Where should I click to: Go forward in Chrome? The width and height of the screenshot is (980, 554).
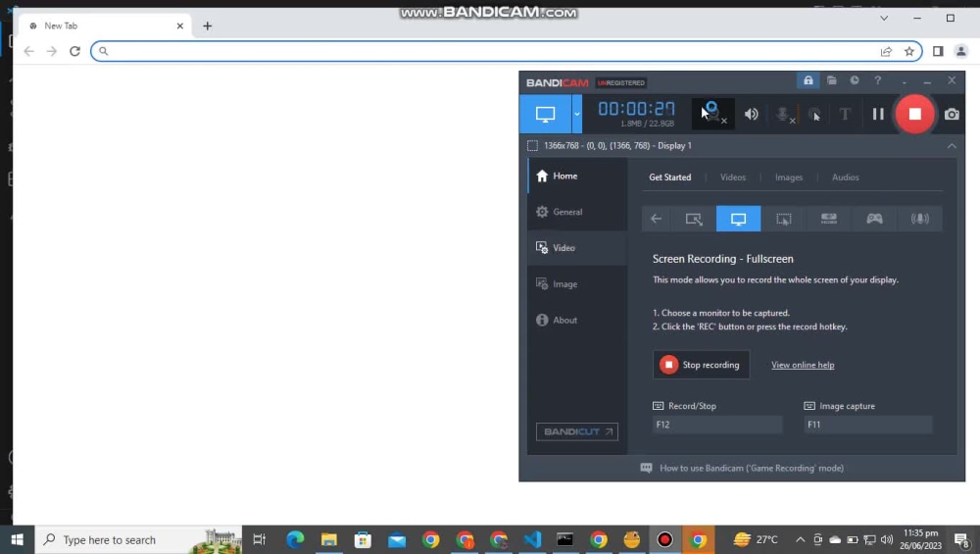tap(52, 51)
